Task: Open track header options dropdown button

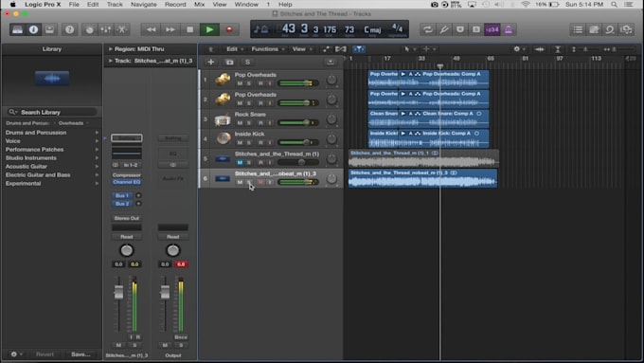Action: coord(331,62)
